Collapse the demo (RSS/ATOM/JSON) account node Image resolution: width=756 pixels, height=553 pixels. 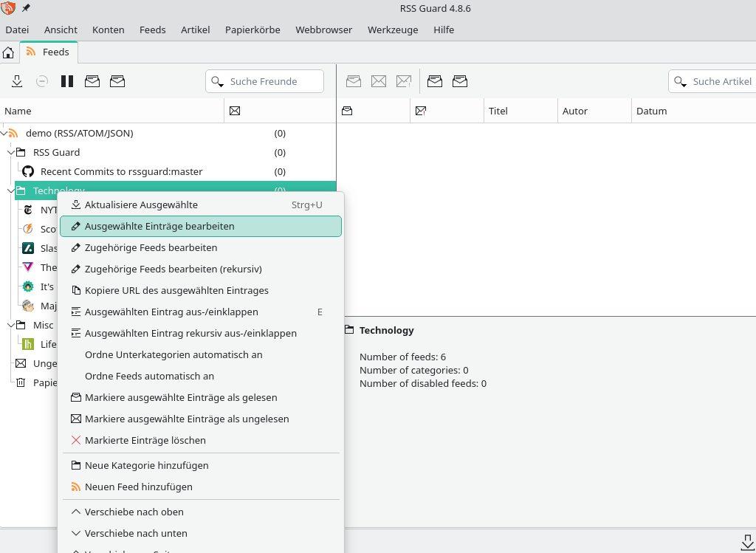(4, 133)
